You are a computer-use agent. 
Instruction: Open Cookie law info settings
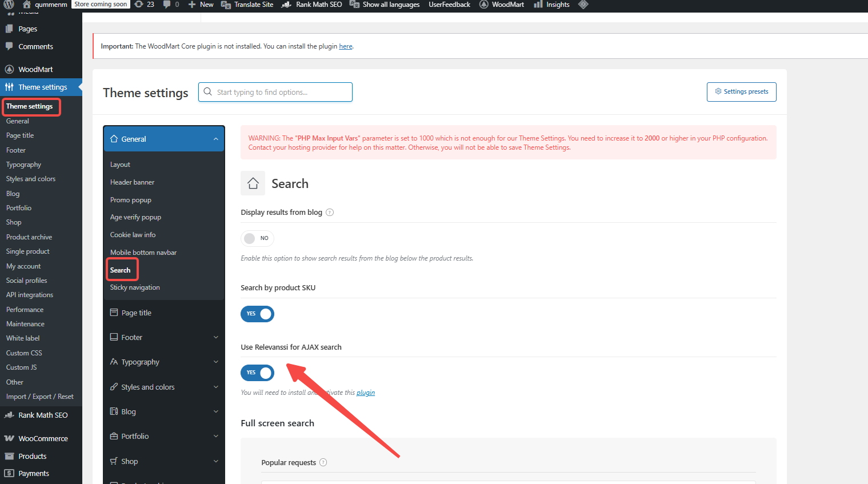tap(133, 235)
